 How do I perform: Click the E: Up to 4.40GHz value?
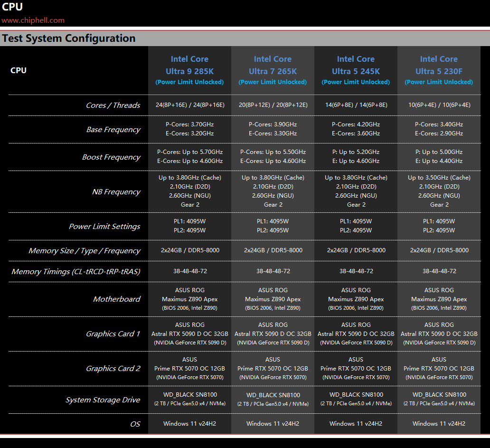(x=439, y=161)
